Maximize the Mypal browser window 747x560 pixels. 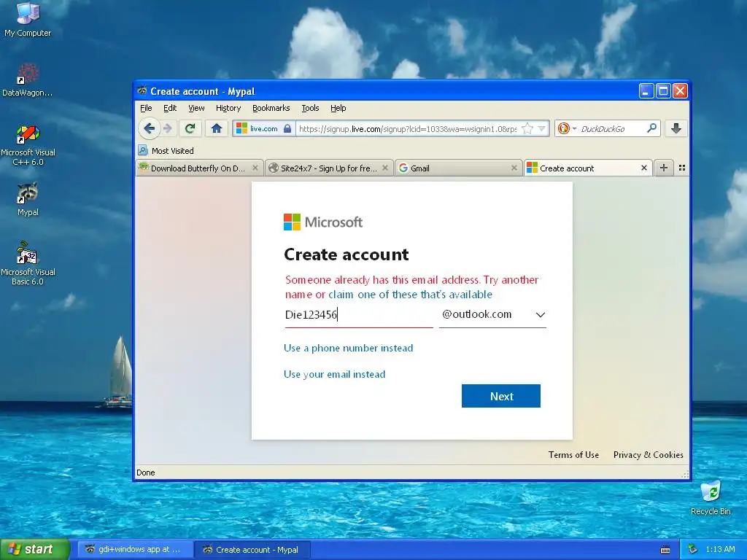click(663, 90)
